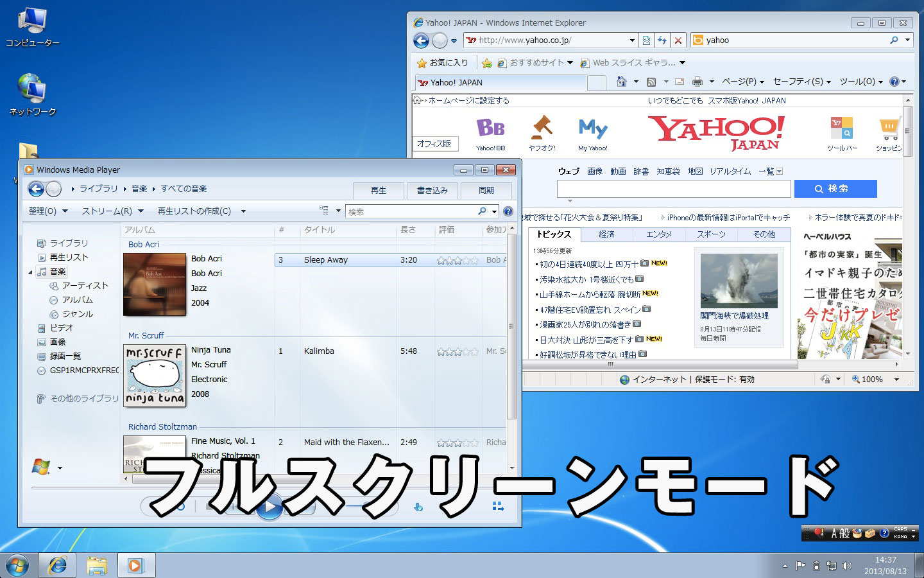The height and width of the screenshot is (578, 924).
Task: Select the スポーツ news tab on Yahoo
Action: pos(712,234)
